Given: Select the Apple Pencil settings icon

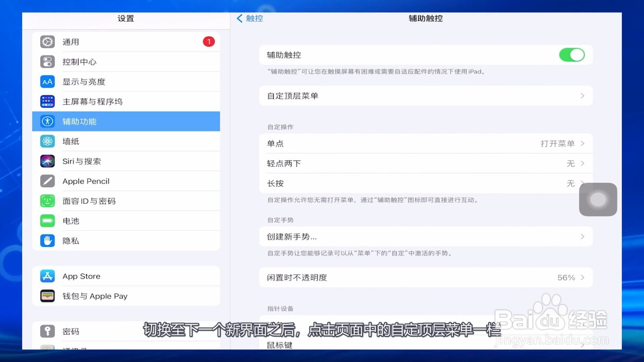Looking at the screenshot, I should pyautogui.click(x=47, y=181).
